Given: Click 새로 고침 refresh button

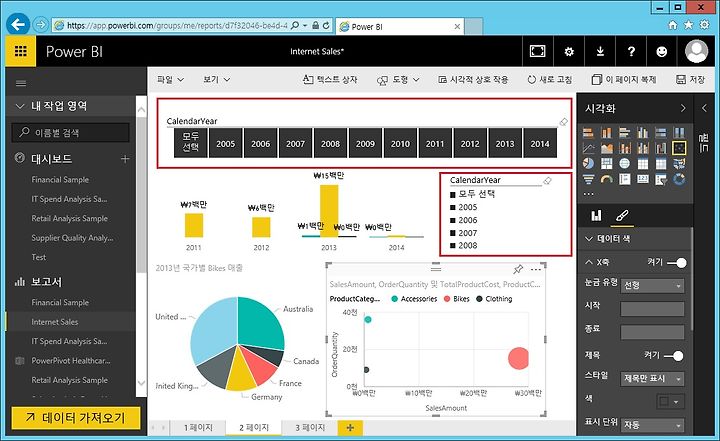Looking at the screenshot, I should coord(549,80).
